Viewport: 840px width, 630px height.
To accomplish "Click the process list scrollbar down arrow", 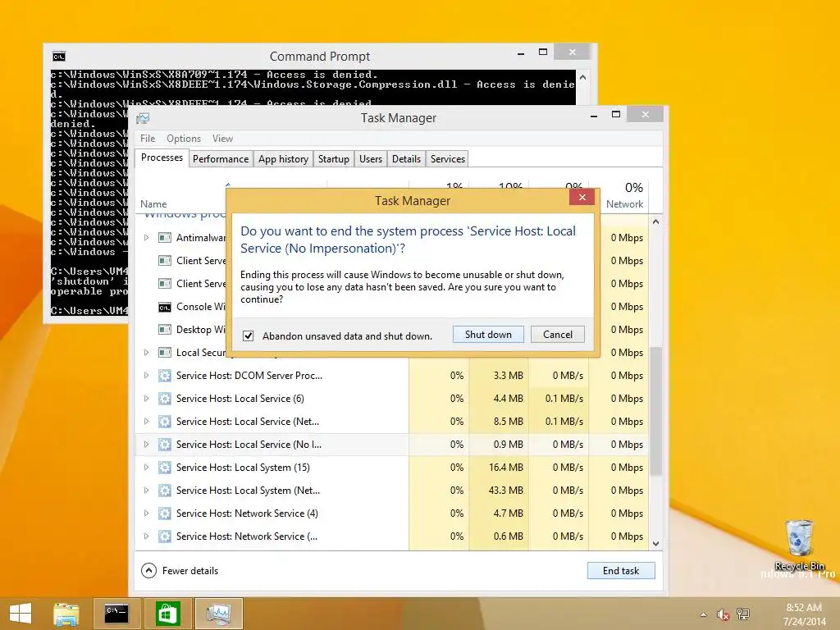I will pos(655,543).
